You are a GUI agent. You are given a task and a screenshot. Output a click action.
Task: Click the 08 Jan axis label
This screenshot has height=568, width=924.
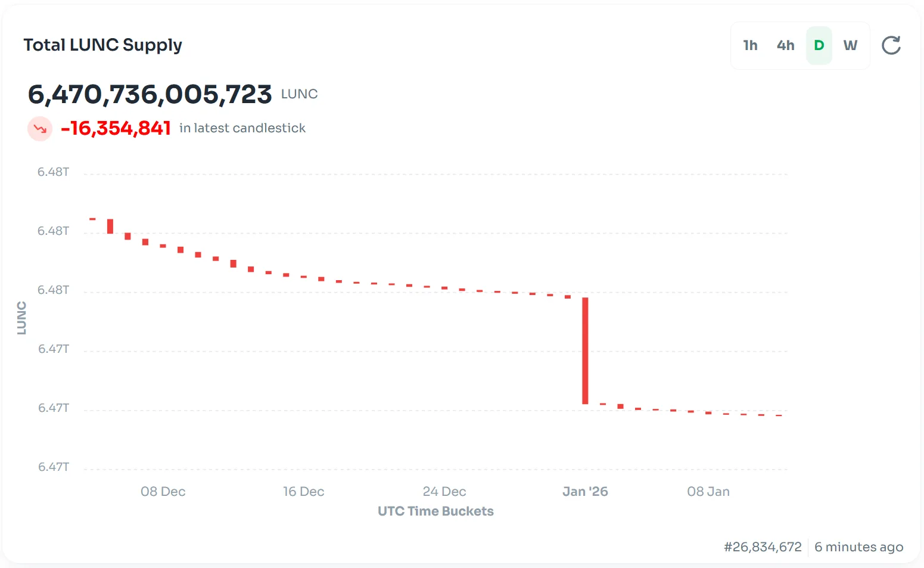click(708, 492)
